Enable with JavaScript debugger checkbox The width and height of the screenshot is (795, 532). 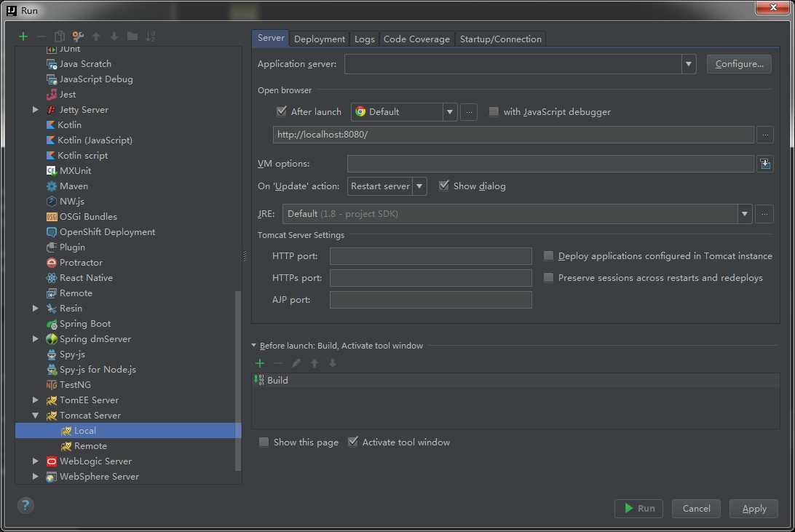tap(494, 111)
